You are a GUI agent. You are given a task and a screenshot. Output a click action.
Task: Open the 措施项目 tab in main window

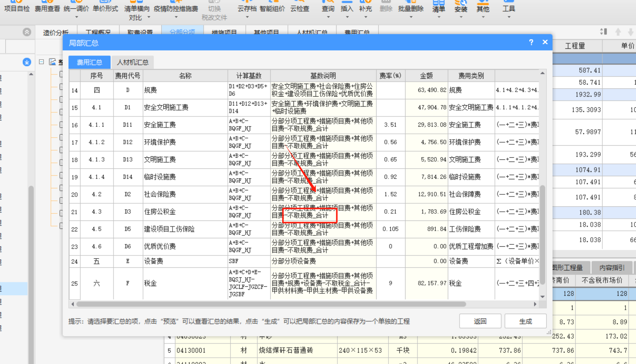pyautogui.click(x=225, y=32)
